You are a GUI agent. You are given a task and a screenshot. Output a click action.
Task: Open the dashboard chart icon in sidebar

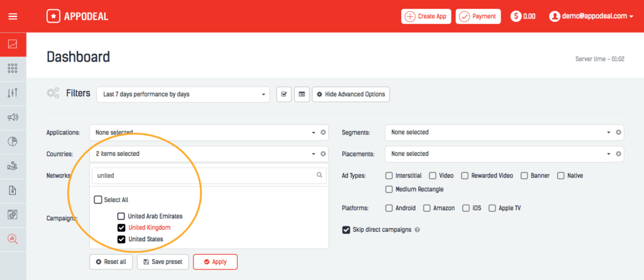[13, 45]
